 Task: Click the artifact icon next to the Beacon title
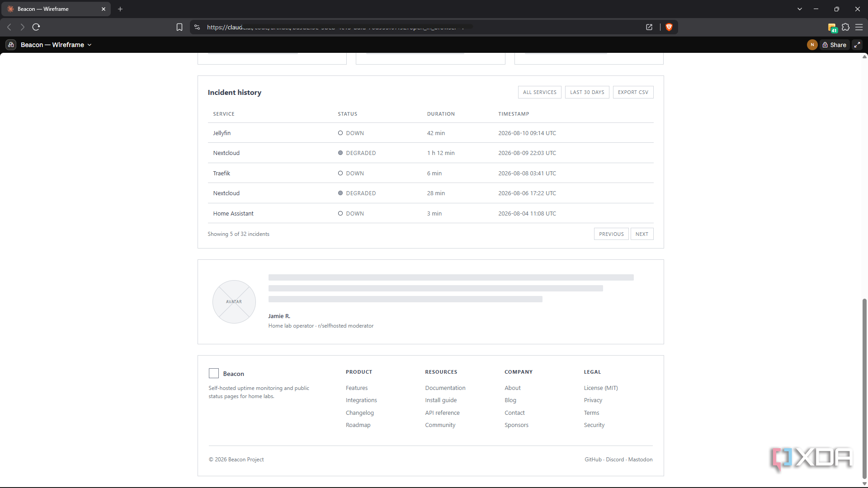pos(11,45)
